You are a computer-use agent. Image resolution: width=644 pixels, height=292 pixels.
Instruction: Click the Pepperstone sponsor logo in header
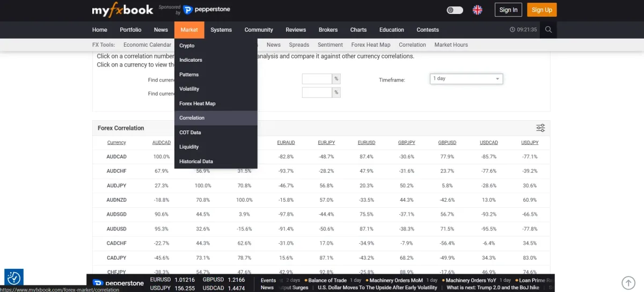coord(206,10)
